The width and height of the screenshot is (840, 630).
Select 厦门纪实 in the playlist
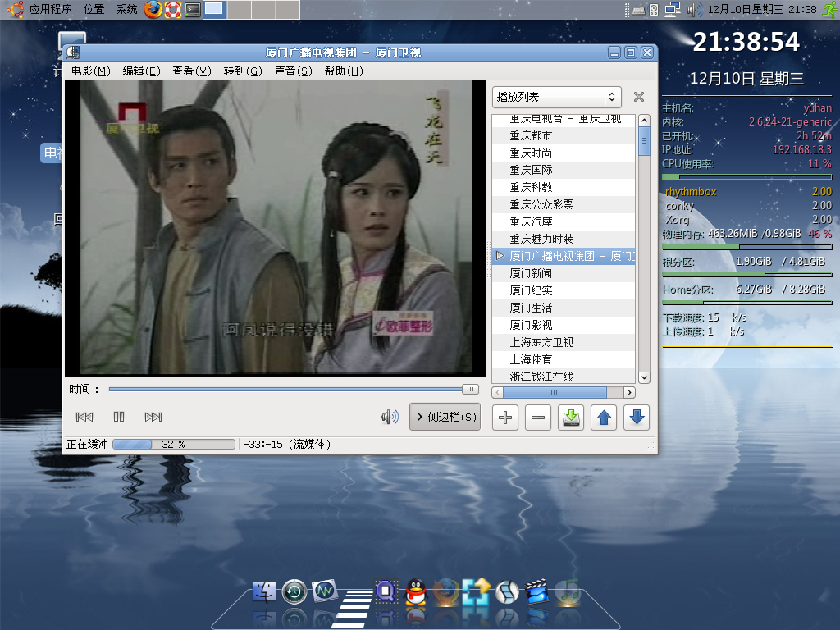click(x=564, y=290)
